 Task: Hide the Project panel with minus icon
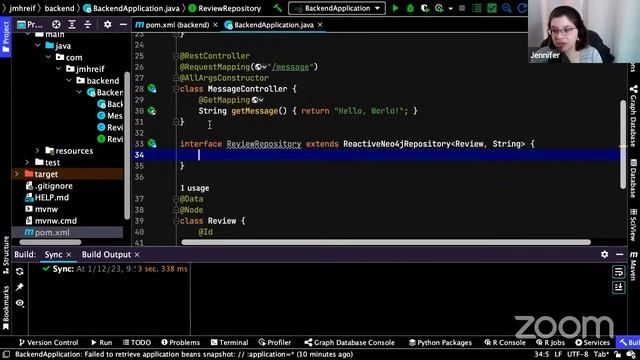123,24
